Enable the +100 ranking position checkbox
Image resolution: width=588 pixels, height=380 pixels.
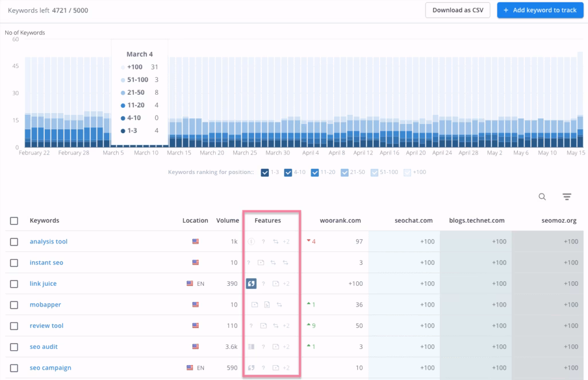click(408, 172)
